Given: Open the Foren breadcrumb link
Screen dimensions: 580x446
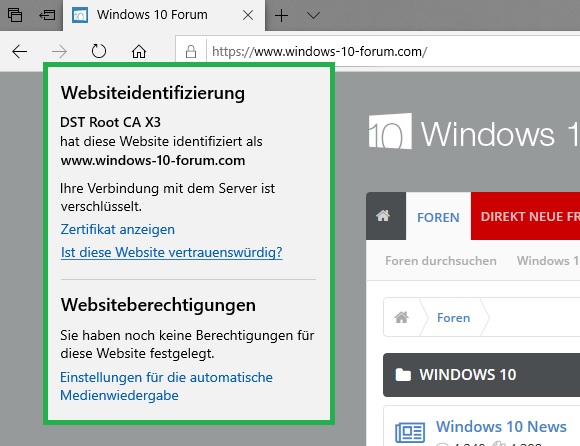Looking at the screenshot, I should click(453, 318).
